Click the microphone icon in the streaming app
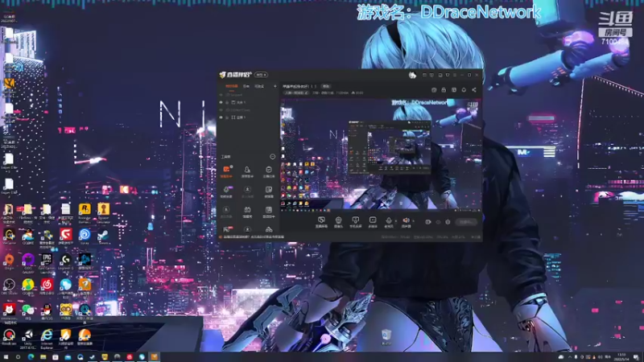The image size is (644, 362). (389, 220)
